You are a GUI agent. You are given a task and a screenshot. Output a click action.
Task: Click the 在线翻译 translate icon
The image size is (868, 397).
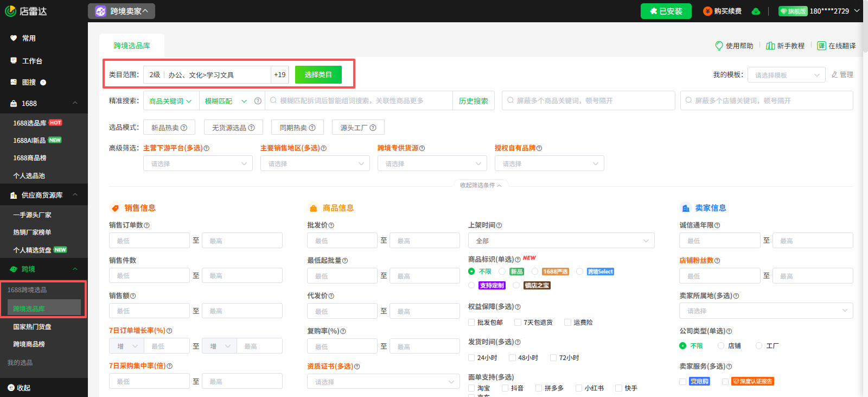coord(821,46)
